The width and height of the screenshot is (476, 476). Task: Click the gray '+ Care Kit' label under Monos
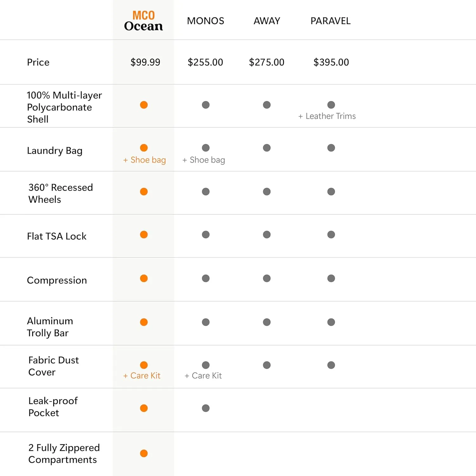[203, 376]
